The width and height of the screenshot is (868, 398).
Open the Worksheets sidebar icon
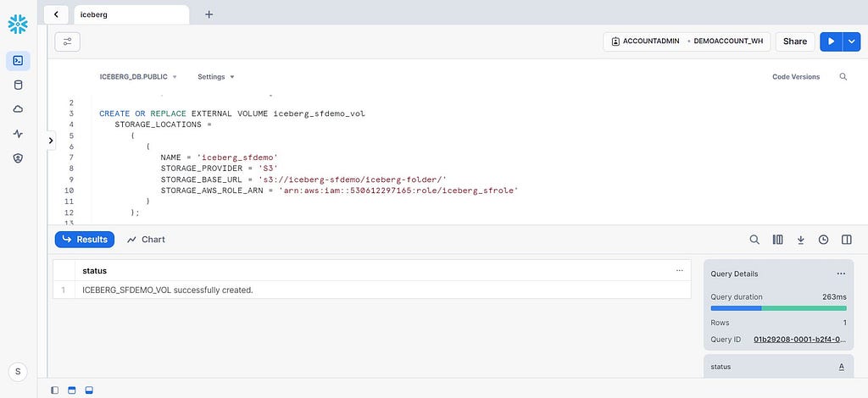(x=18, y=61)
